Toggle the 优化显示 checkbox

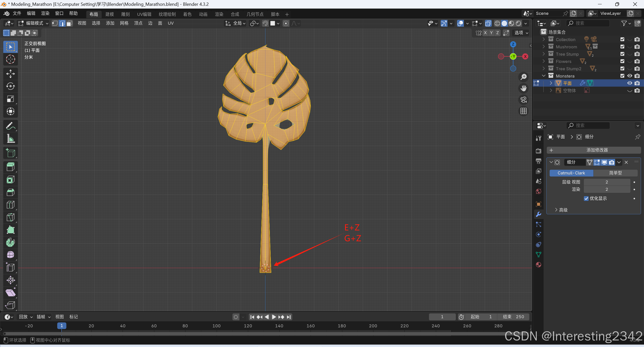[x=586, y=198]
